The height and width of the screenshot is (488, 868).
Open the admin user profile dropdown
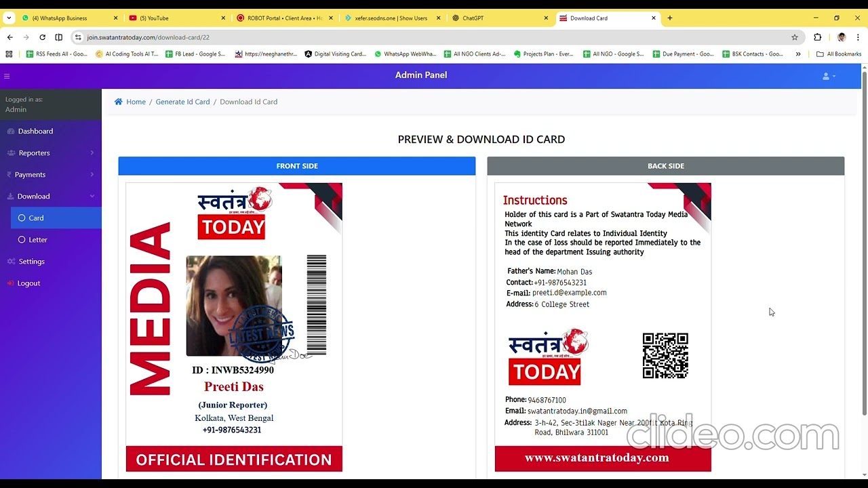[829, 76]
